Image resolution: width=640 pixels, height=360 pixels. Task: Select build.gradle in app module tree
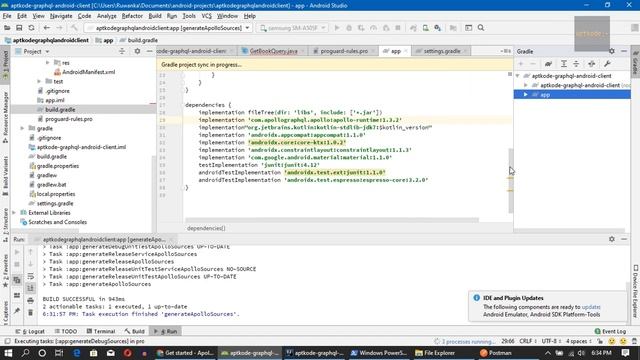(x=60, y=110)
